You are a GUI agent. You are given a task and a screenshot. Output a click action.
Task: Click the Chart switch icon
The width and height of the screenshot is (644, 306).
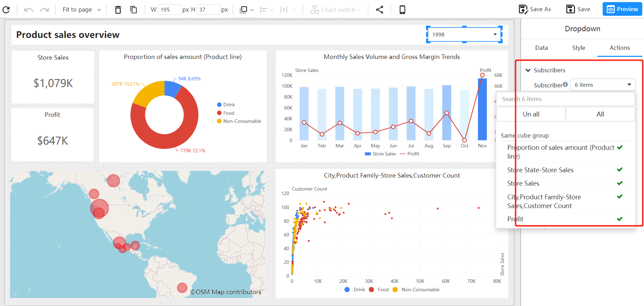[315, 10]
